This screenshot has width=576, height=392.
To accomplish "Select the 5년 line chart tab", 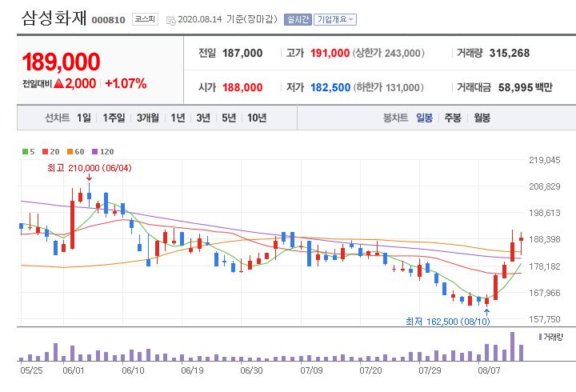I will [229, 118].
